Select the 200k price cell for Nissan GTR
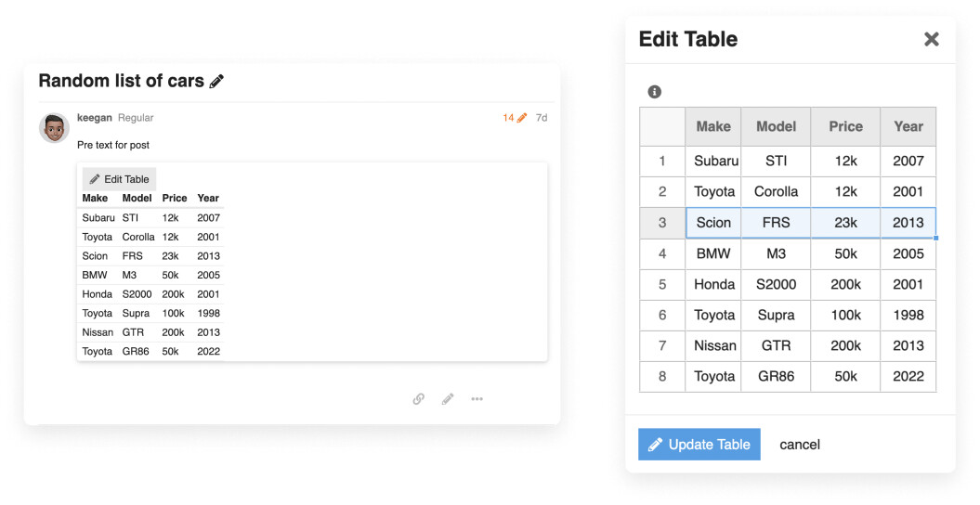The height and width of the screenshot is (505, 980). coord(845,346)
